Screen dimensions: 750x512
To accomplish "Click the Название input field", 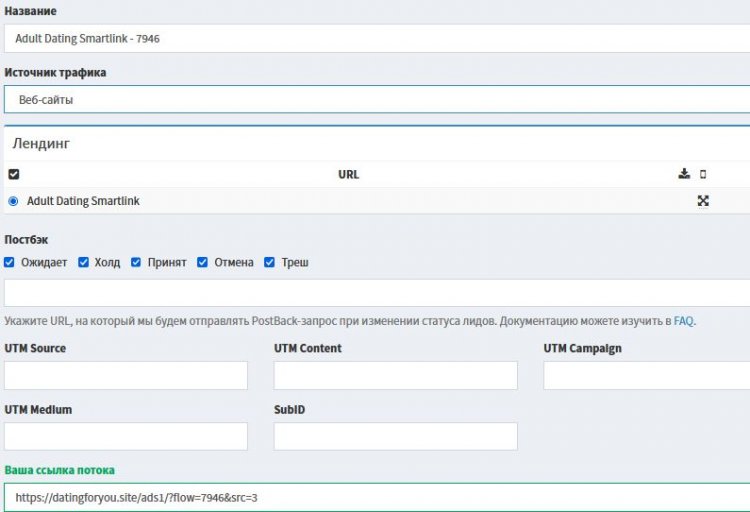I will [375, 39].
